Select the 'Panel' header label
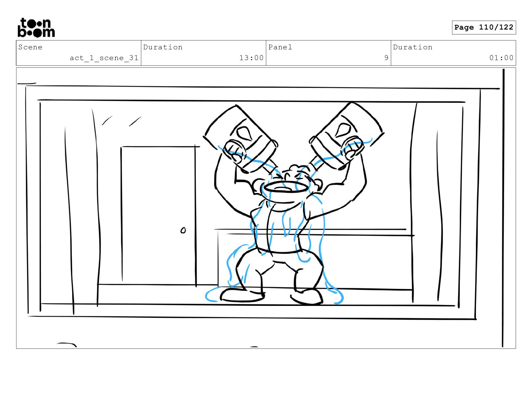The height and width of the screenshot is (411, 532). [x=280, y=47]
